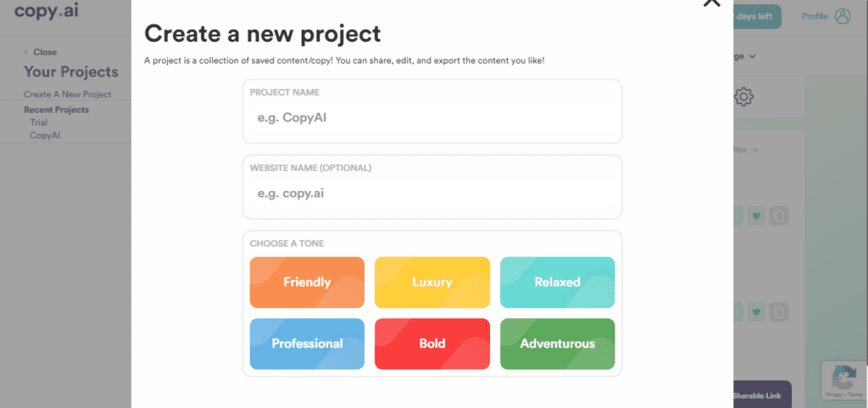This screenshot has height=408, width=868.
Task: Expand the language dropdown chevron
Action: (x=753, y=57)
